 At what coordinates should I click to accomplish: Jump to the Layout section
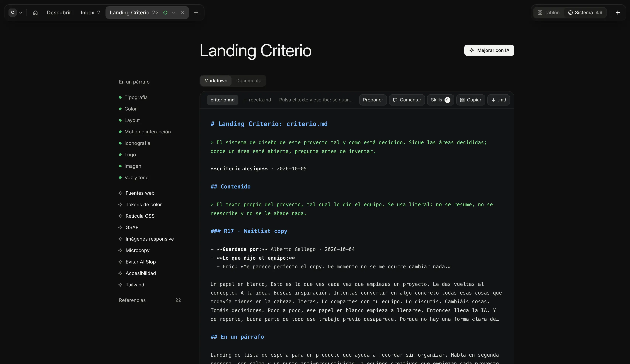(x=130, y=120)
